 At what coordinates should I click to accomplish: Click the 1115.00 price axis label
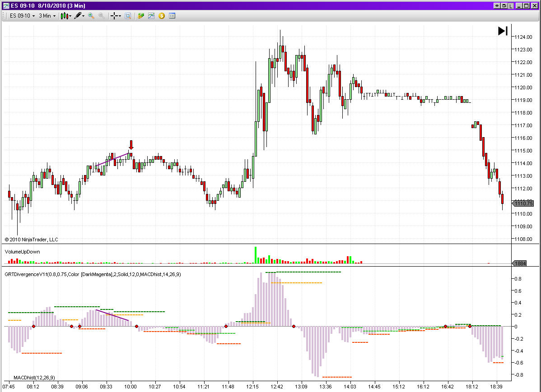(523, 151)
